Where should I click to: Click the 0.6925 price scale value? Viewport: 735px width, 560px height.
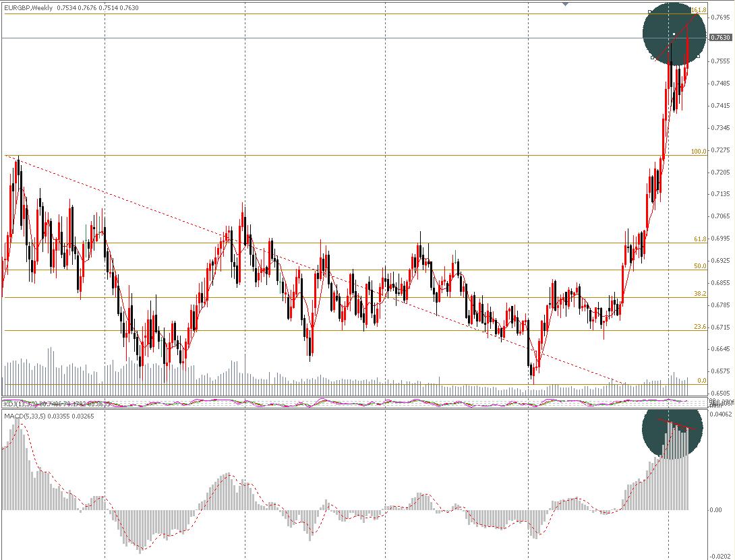pos(720,261)
